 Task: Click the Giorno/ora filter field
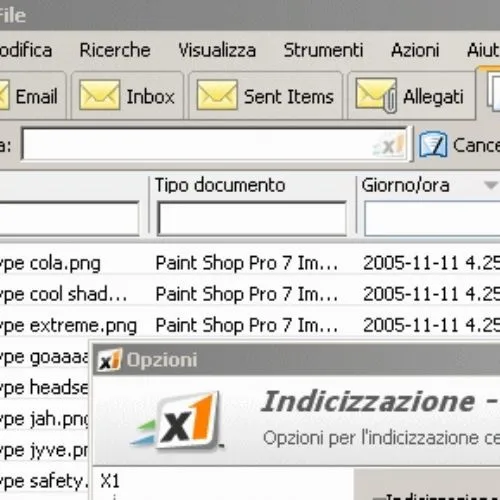coord(432,218)
